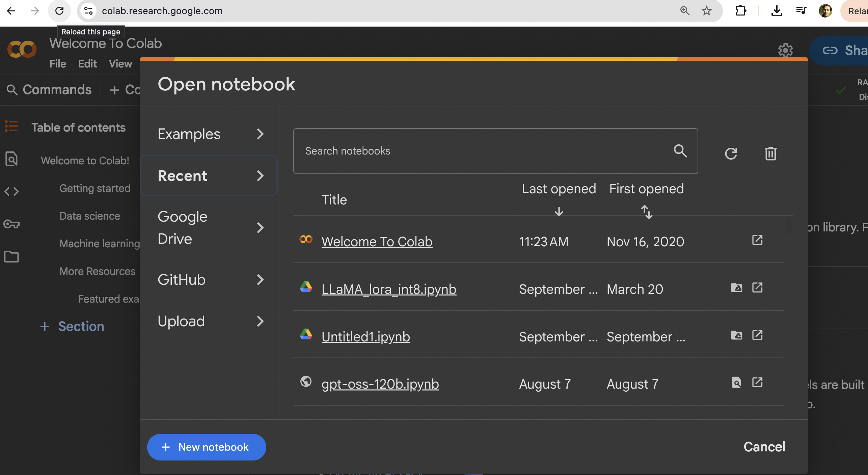Click the refresh notebooks list icon
868x475 pixels.
(x=731, y=154)
